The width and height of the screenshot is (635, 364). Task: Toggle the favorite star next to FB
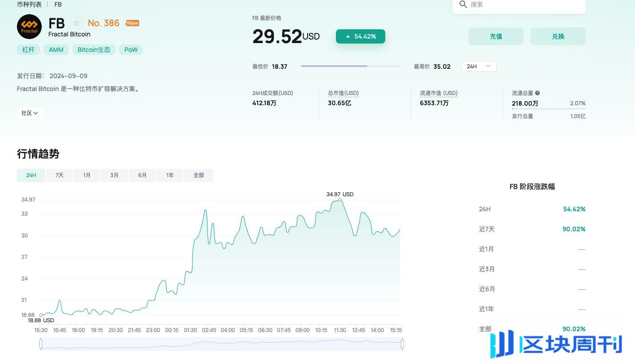tap(76, 23)
